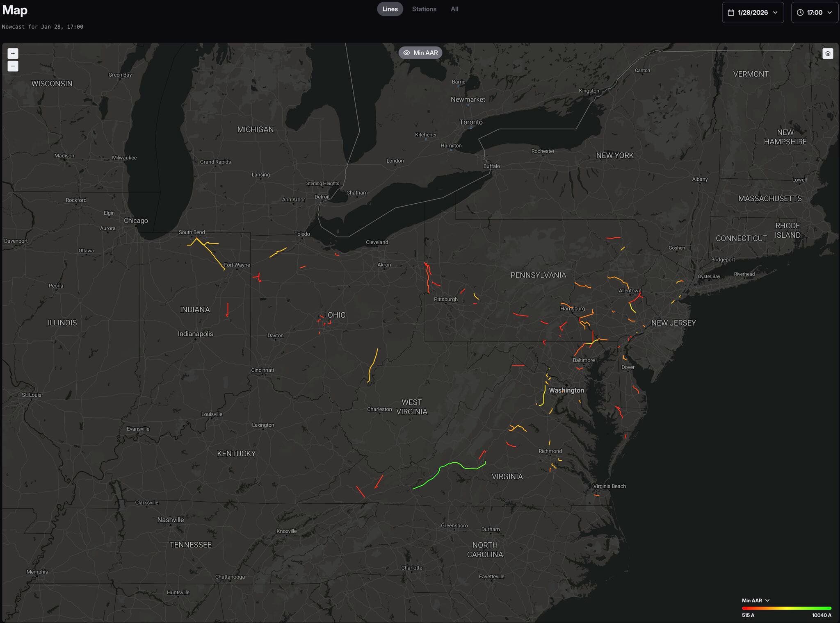Click the Toronto city label
The height and width of the screenshot is (623, 840).
point(471,122)
